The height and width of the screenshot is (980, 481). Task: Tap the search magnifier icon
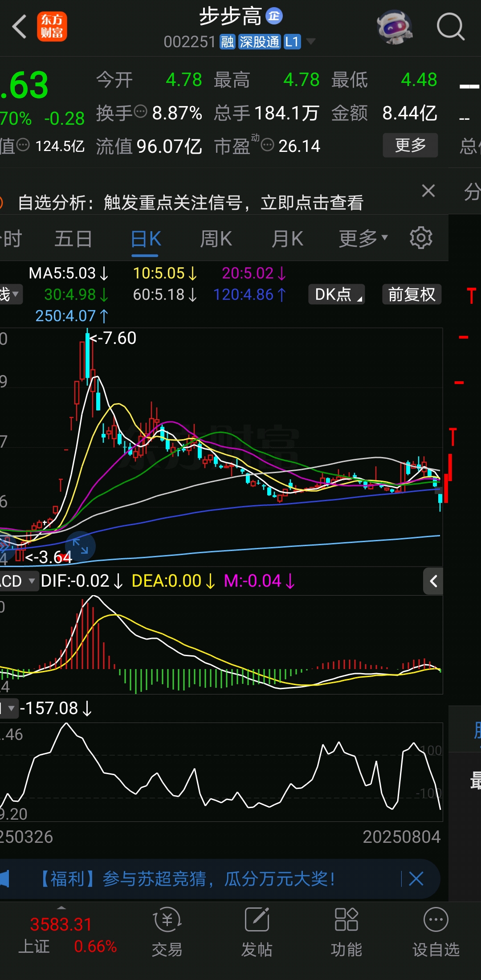tap(450, 27)
